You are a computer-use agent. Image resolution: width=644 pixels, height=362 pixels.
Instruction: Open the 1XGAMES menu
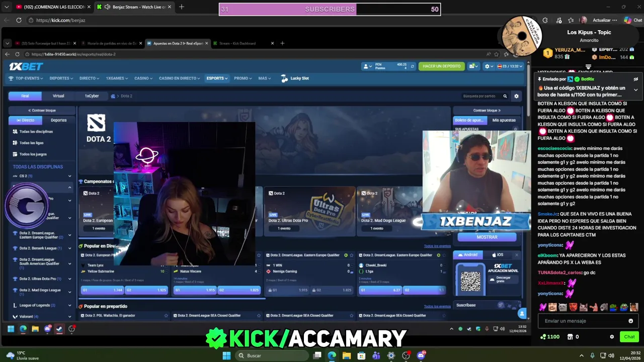coord(117,78)
